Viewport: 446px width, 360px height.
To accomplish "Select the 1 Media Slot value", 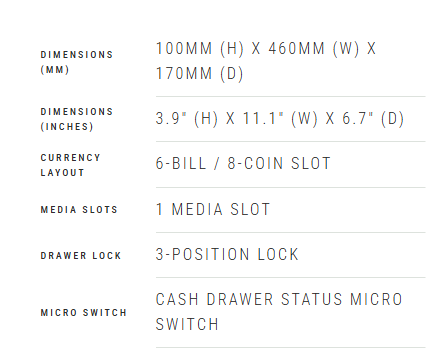I will pyautogui.click(x=213, y=210).
